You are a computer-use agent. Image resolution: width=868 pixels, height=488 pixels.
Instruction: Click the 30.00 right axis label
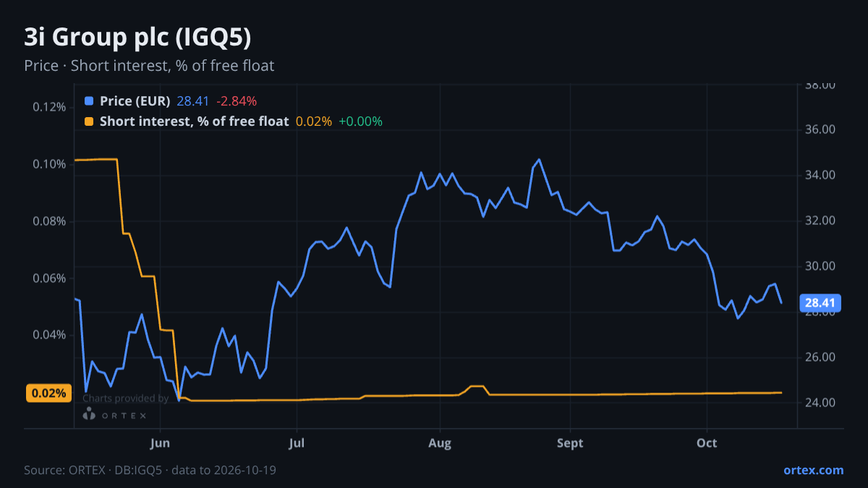tap(820, 267)
